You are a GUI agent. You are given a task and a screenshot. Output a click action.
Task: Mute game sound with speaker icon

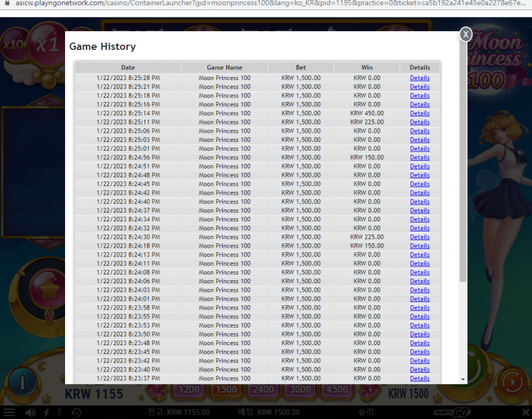click(31, 412)
